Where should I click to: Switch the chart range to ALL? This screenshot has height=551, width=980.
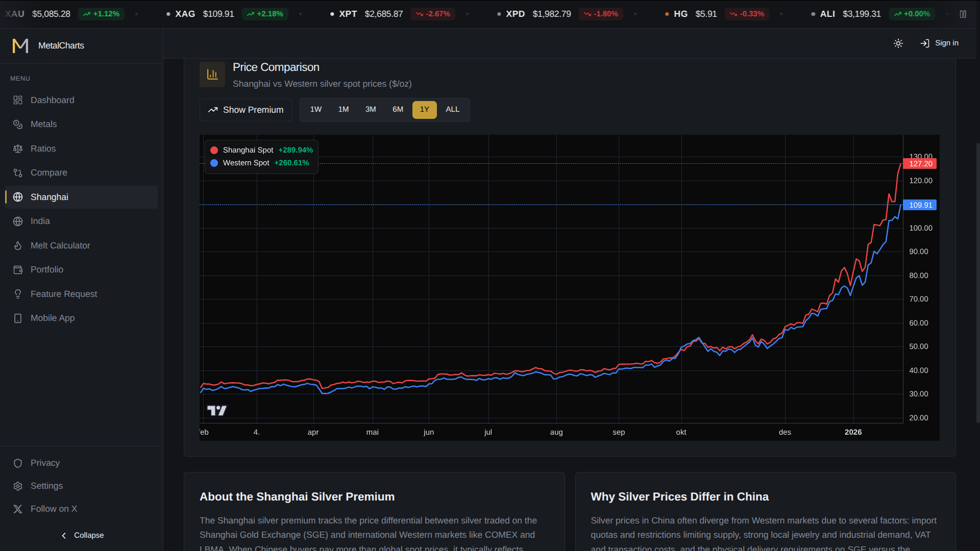point(452,110)
